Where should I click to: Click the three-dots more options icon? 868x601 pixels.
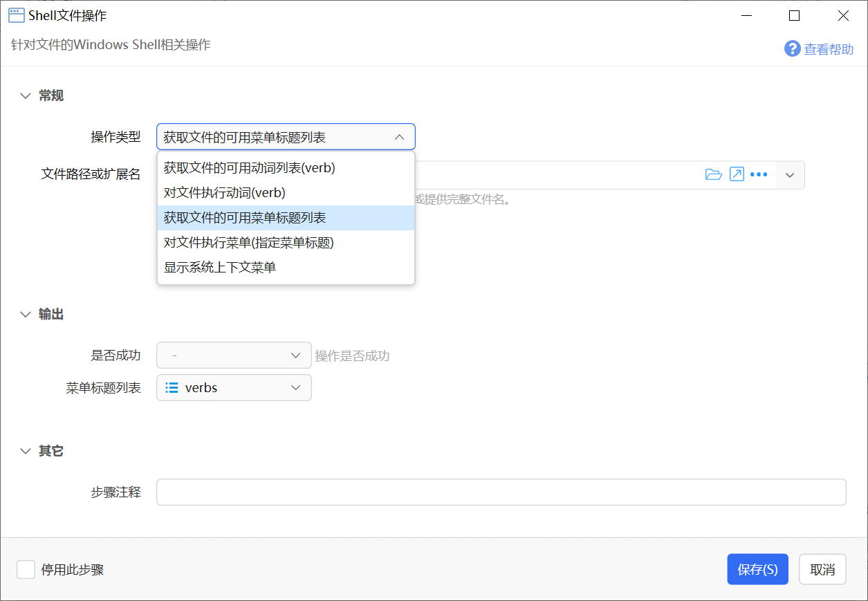coord(759,174)
